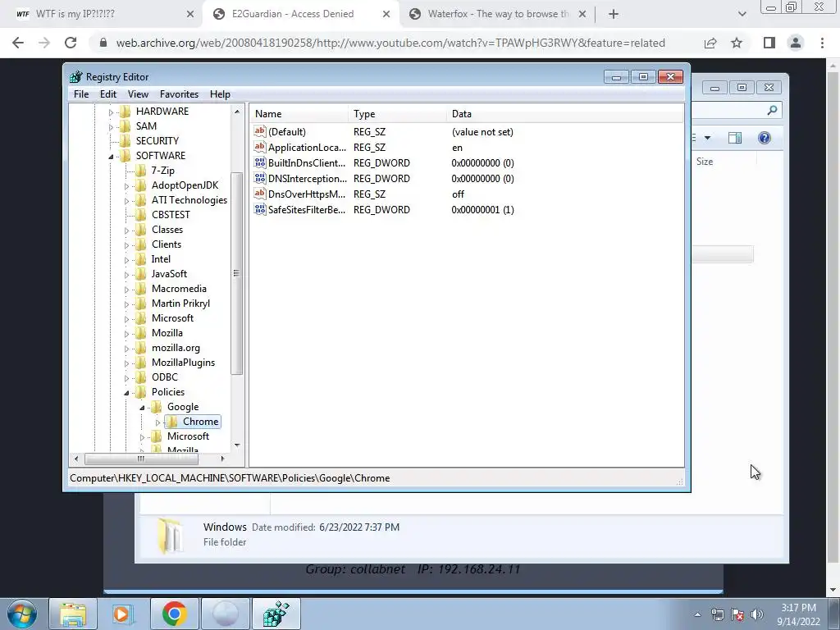
Task: Select DnsOverHttpsM... string value icon
Action: tap(260, 194)
